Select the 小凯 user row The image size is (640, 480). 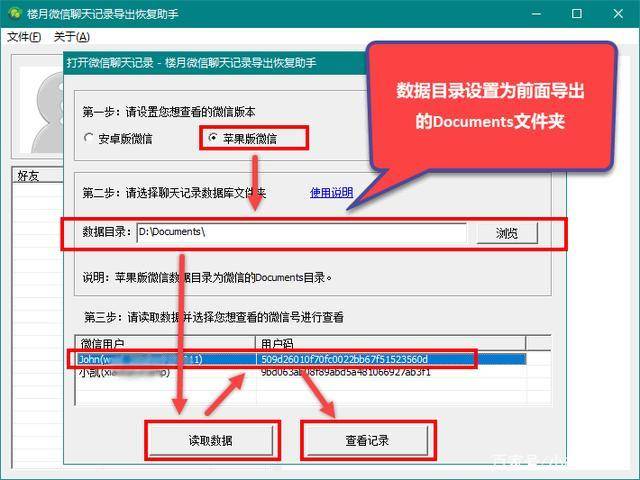pyautogui.click(x=301, y=372)
